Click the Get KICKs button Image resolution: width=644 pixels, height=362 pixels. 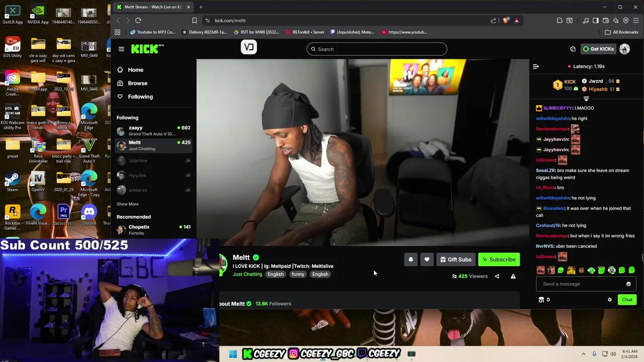598,49
